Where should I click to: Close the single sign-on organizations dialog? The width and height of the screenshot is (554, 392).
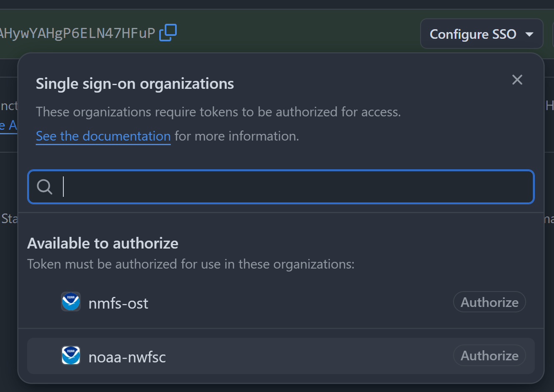coord(517,80)
